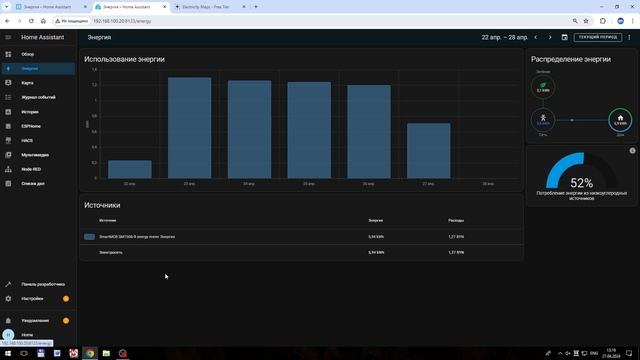Screen dimensions: 640x360
Task: Toggle the sidebar hamburger menu icon
Action: click(x=8, y=37)
